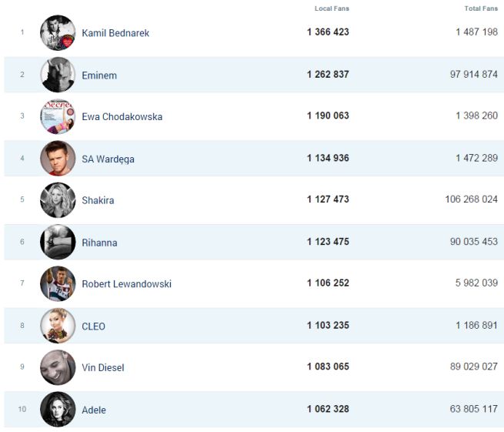This screenshot has width=504, height=432.
Task: Click Ewa Chodakowska's profile thumbnail
Action: pos(58,116)
